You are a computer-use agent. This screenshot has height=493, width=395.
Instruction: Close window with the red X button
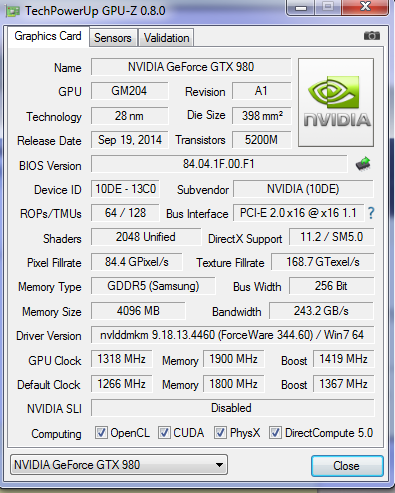click(365, 7)
